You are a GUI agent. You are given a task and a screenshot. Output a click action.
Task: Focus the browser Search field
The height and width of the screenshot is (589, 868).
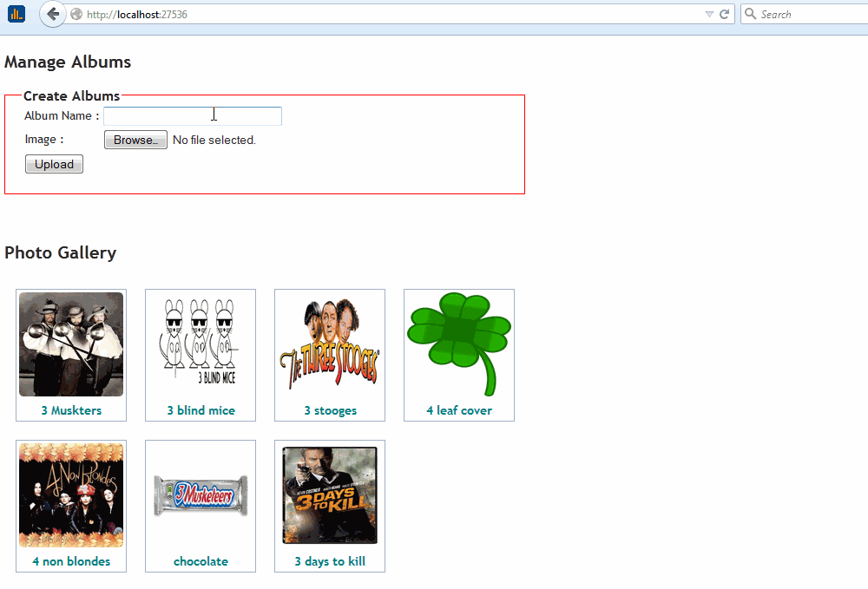(x=805, y=15)
